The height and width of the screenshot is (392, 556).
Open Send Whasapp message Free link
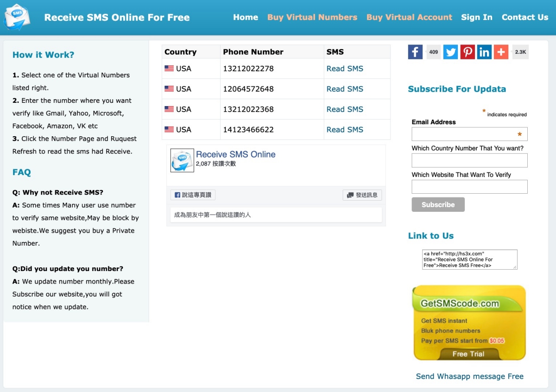point(470,376)
